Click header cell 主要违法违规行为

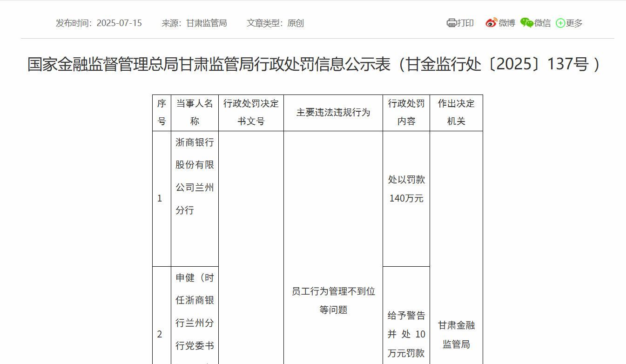point(333,113)
